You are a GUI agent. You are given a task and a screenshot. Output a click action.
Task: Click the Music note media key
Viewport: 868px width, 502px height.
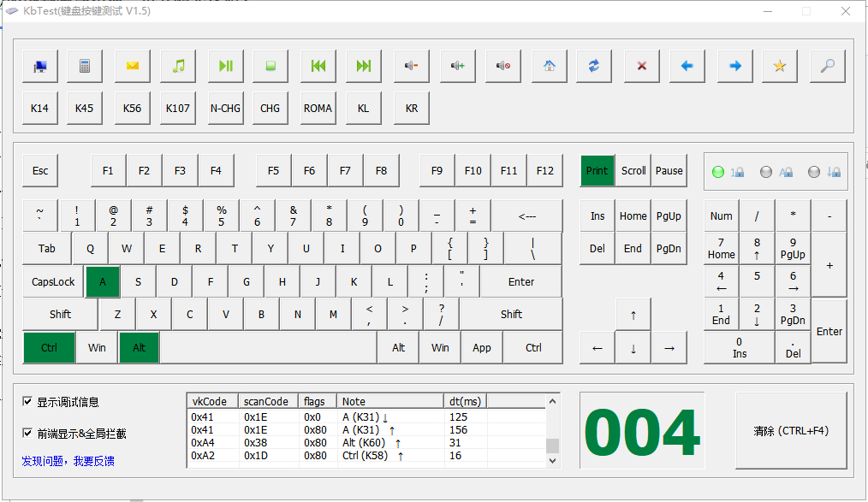coord(178,67)
